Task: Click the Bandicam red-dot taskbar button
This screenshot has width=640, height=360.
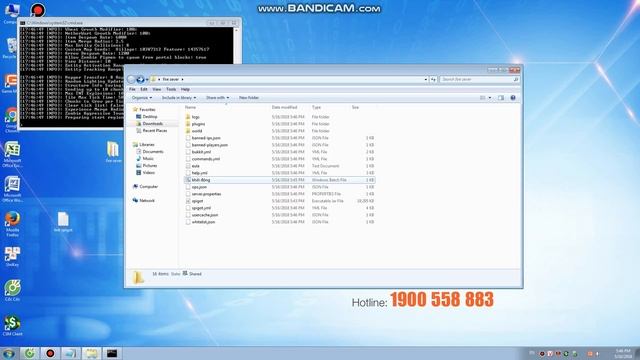Action: (x=50, y=353)
